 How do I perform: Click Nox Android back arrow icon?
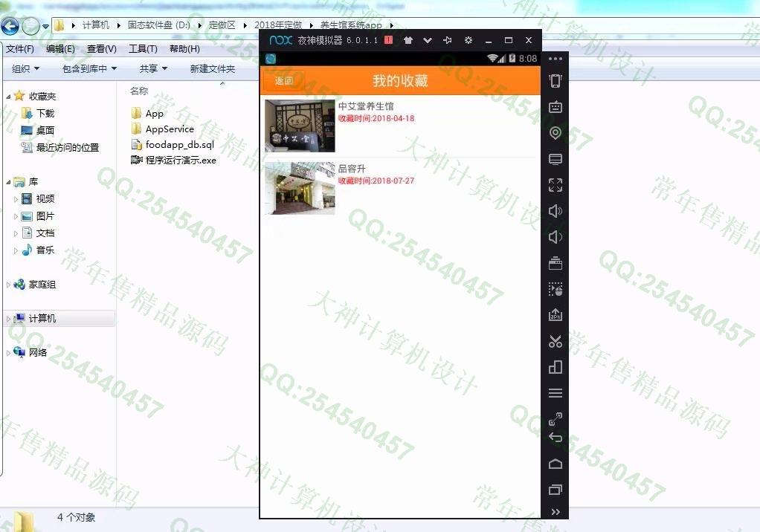coord(555,438)
